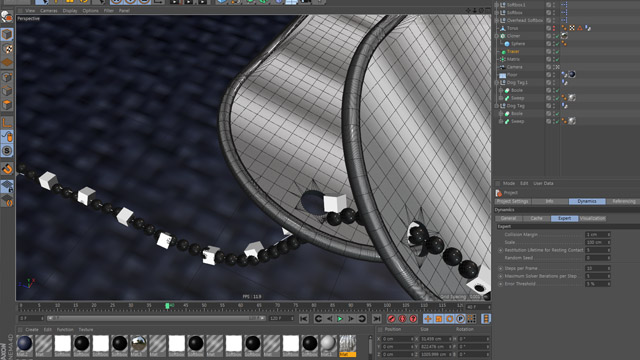
Task: Toggle rotation keyframe recording icon
Action: 449,319
